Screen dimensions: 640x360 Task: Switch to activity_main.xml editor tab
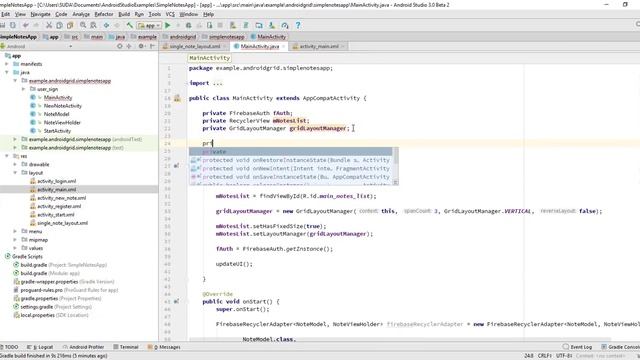pyautogui.click(x=319, y=47)
